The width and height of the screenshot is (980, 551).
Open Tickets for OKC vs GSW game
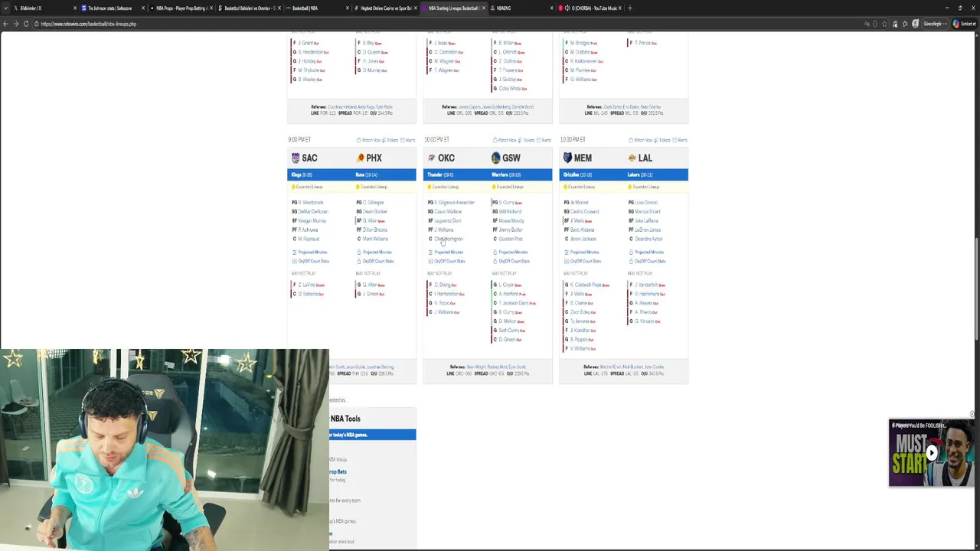[x=527, y=140]
